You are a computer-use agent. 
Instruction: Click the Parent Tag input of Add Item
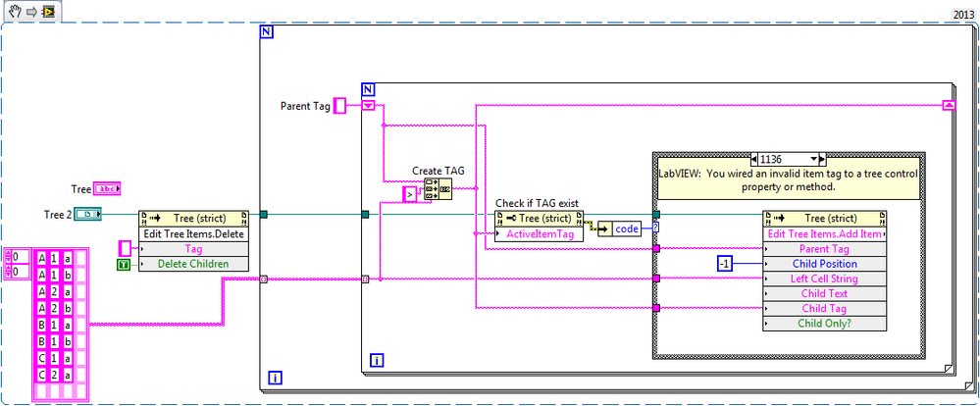824,249
